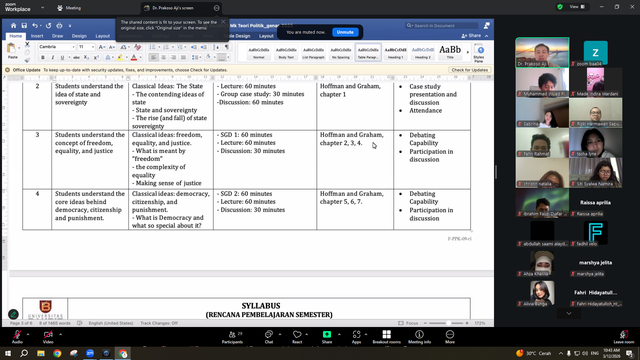
Task: Toggle show paragraph marks pilcrow
Action: [x=227, y=47]
